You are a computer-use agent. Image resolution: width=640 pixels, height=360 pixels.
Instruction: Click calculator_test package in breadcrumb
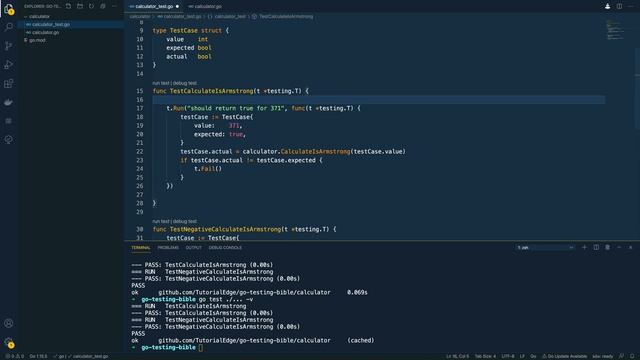point(227,17)
